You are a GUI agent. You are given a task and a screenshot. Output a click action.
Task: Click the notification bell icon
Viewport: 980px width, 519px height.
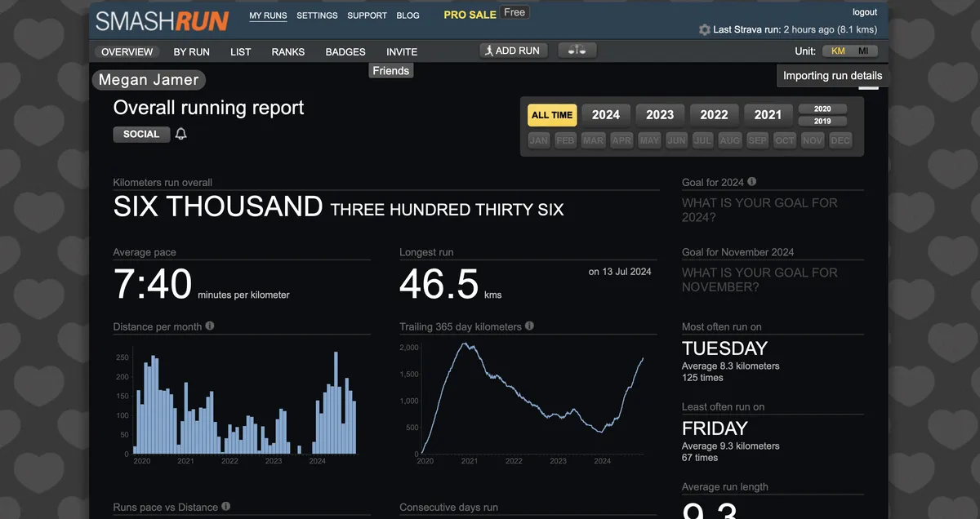(x=181, y=134)
